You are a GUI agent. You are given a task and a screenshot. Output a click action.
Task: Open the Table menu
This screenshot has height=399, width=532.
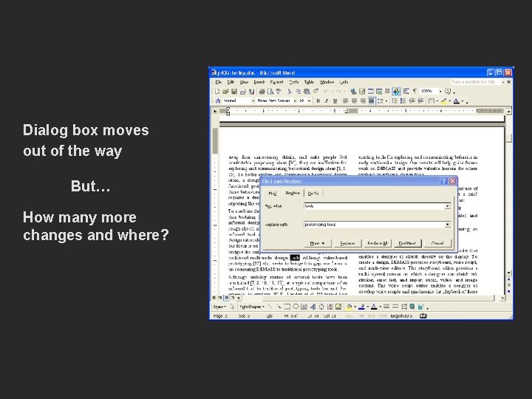pos(309,82)
